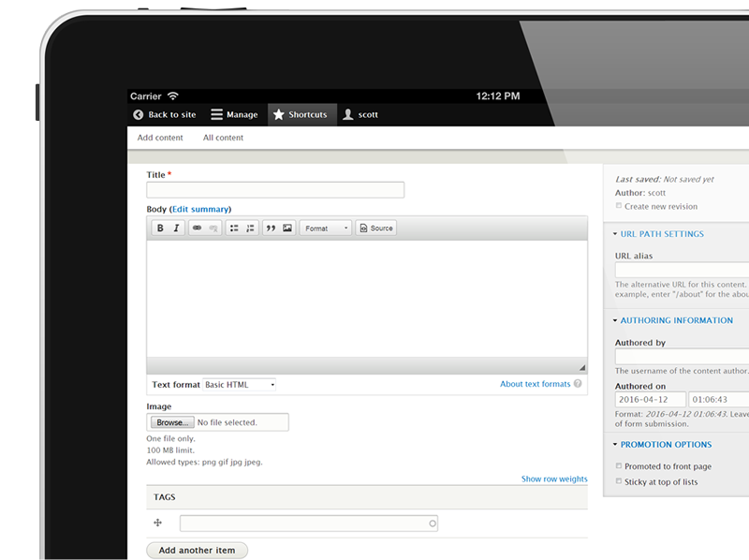The width and height of the screenshot is (749, 560).
Task: Toggle italic formatting in body editor
Action: 176,228
